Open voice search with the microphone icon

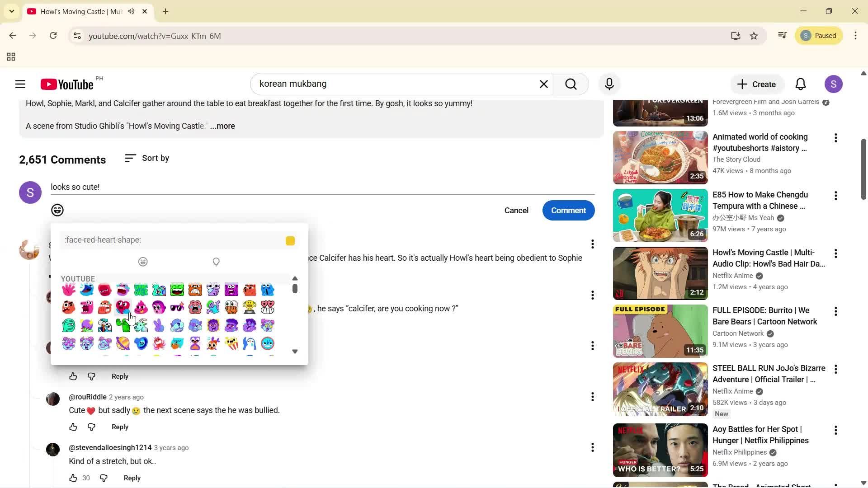click(x=609, y=84)
